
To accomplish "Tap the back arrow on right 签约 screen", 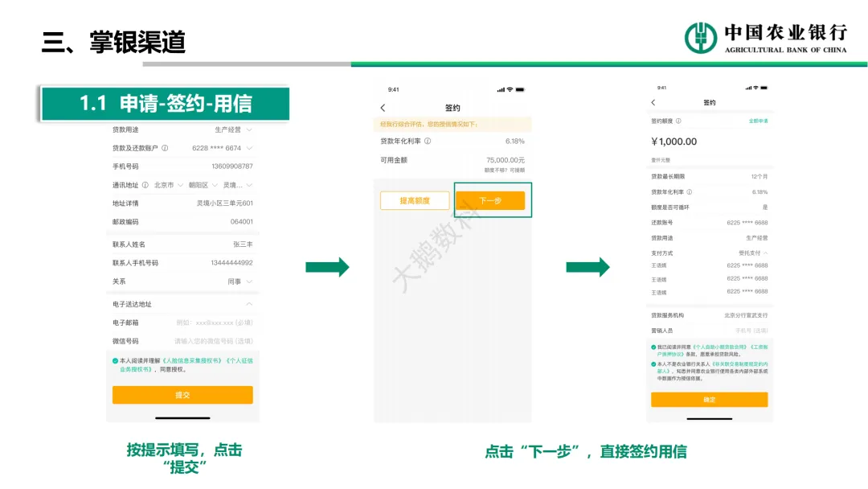I will [653, 103].
